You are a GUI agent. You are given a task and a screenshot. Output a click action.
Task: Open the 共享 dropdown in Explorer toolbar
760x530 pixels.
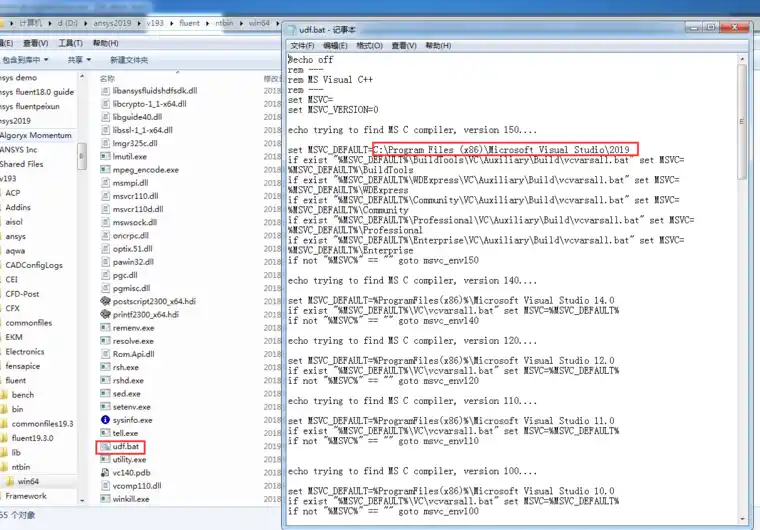click(79, 60)
